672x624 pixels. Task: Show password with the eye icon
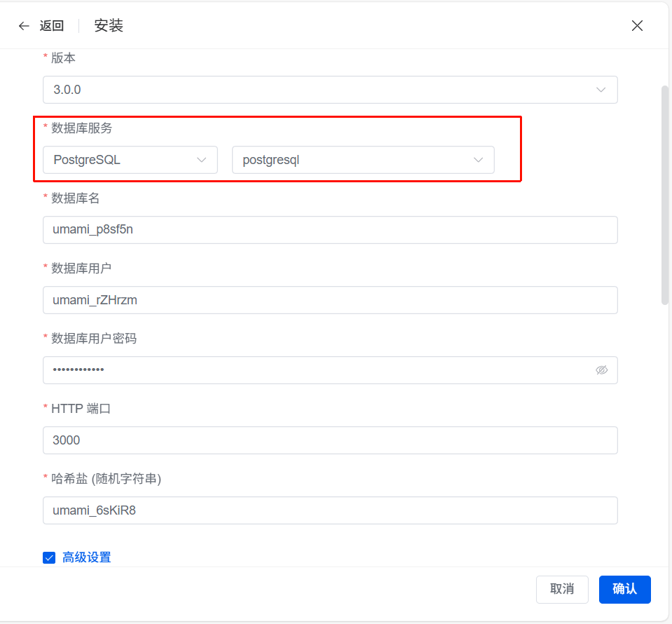(x=601, y=370)
